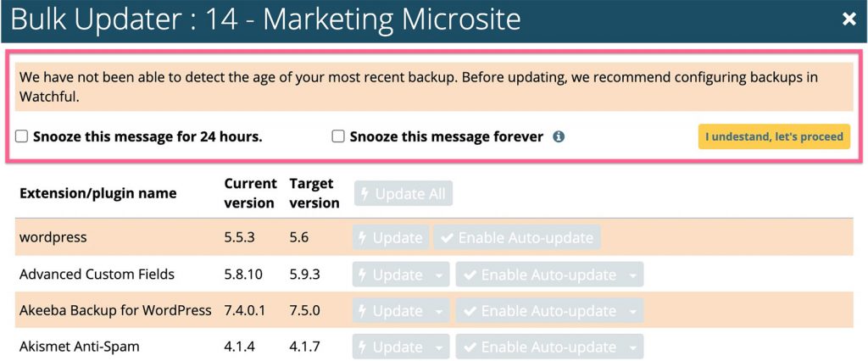868x361 pixels.
Task: Click Update button for Akismet Anti-Spam
Action: (392, 347)
